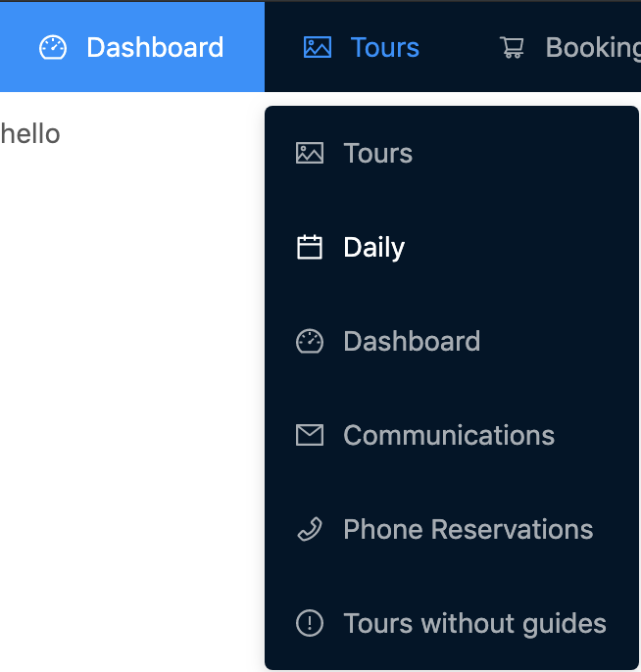Open the Dashboard text entry in the dropdown list

tap(412, 341)
